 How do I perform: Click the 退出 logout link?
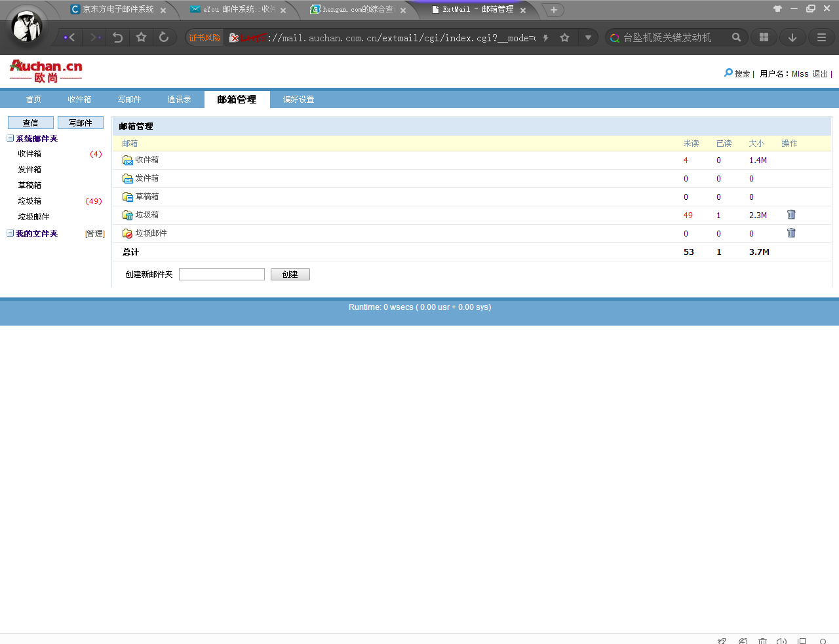(820, 74)
